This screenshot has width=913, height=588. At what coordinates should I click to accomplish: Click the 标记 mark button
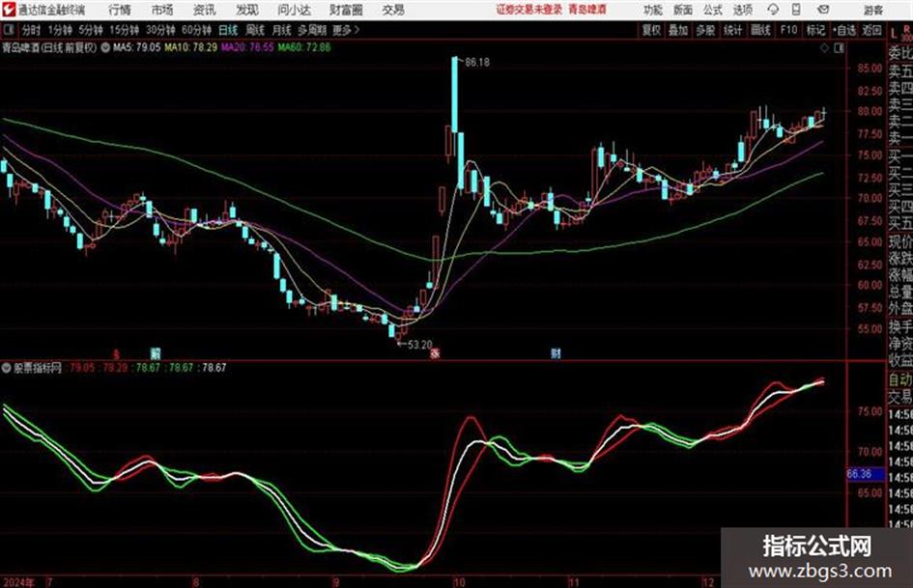(x=815, y=30)
